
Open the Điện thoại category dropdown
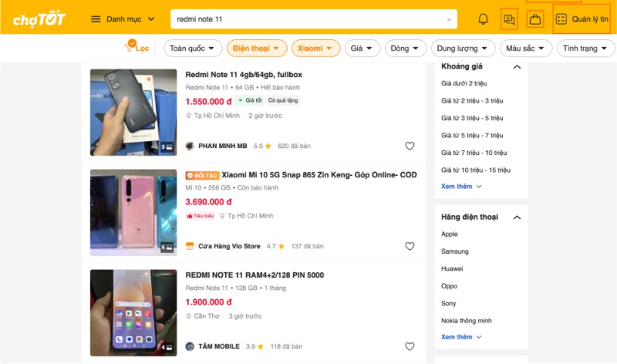click(x=255, y=49)
